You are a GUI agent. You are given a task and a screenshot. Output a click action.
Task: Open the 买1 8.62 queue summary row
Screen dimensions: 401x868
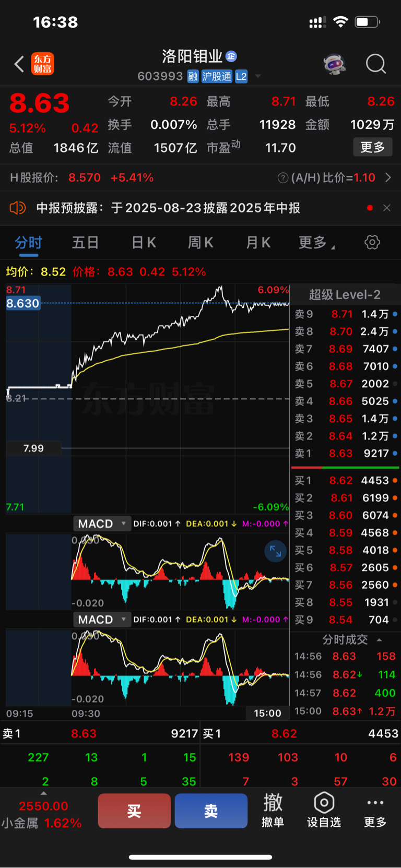(x=301, y=733)
